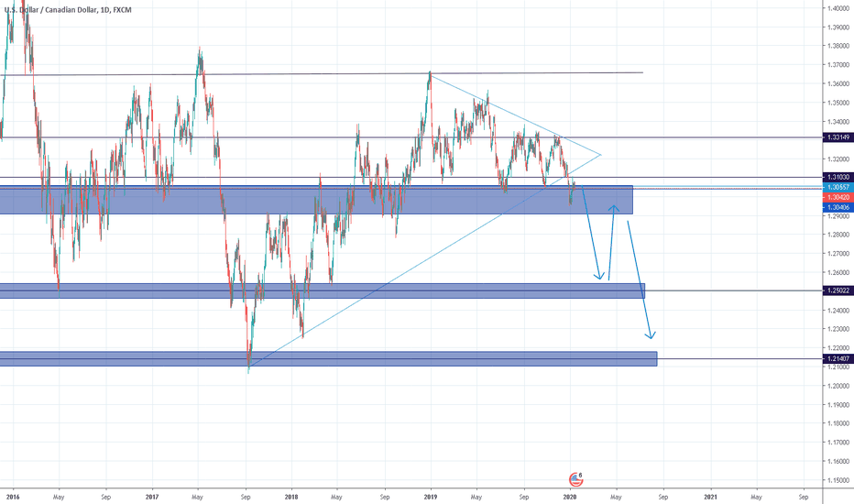Click the U.S. Dollar / Canadian Dollar symbol title
This screenshot has height=504, width=854.
tap(53, 7)
